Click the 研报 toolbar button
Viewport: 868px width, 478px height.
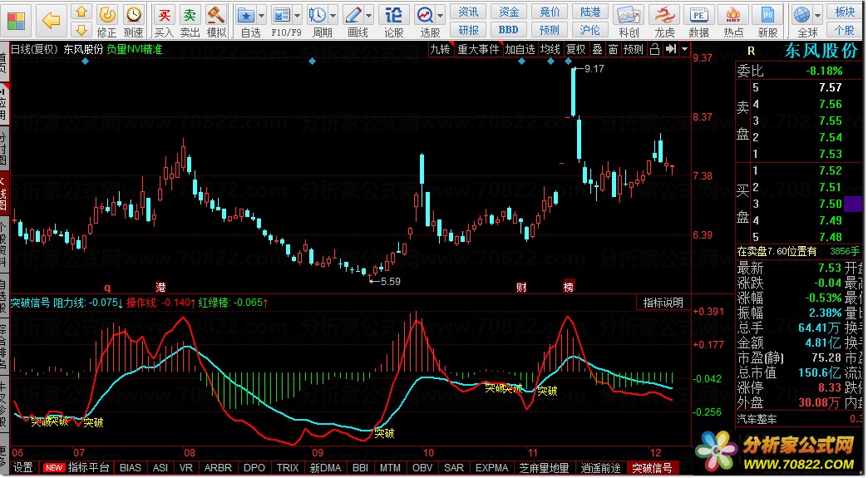coord(468,30)
